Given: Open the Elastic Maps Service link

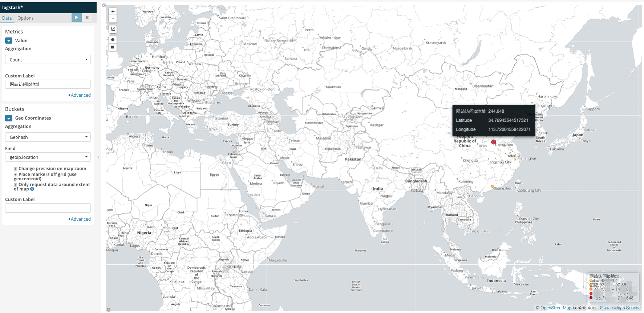Looking at the screenshot, I should coord(620,308).
